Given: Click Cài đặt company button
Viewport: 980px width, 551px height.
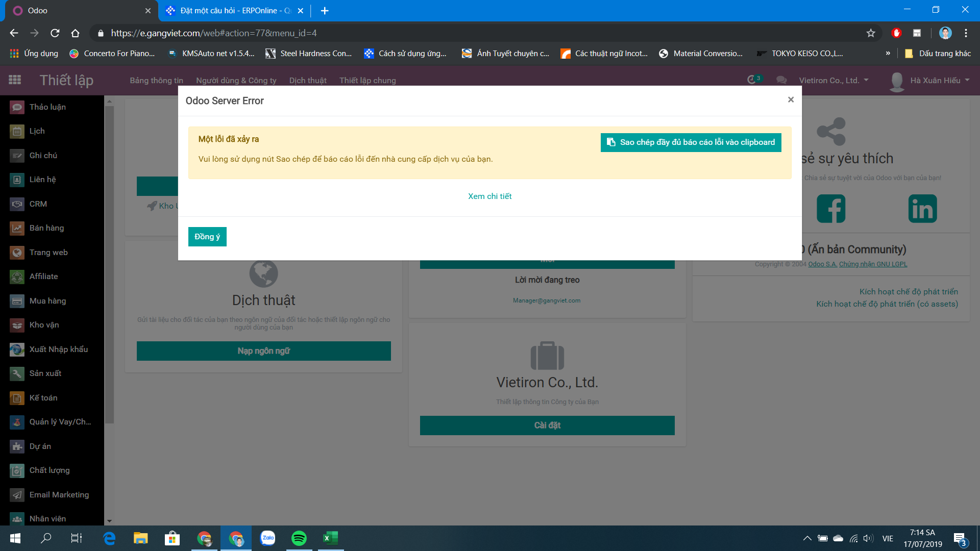Looking at the screenshot, I should 547,425.
